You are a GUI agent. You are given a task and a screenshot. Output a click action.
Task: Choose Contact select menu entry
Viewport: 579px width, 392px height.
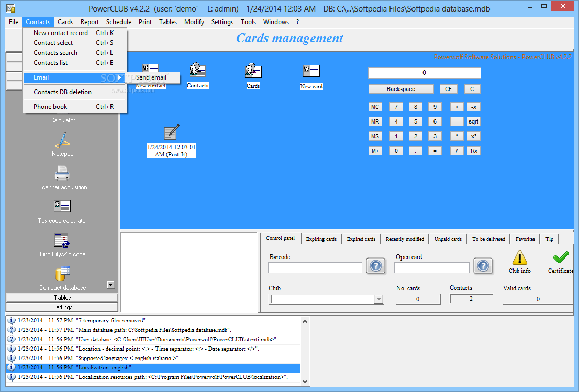[x=74, y=43]
